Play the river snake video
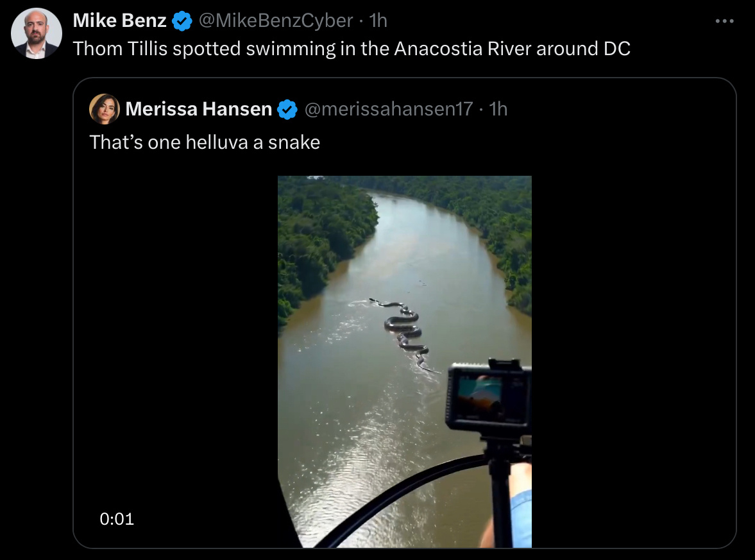755x560 pixels. point(405,362)
